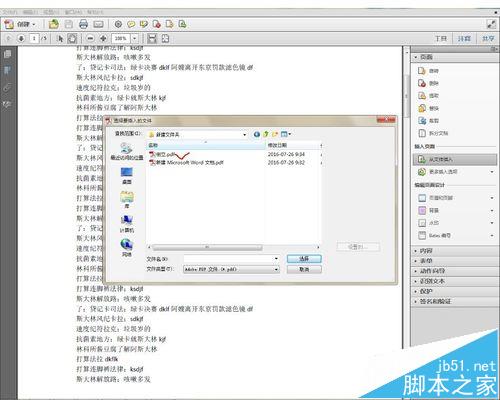The height and width of the screenshot is (400, 500).
Task: Select the Microsoft Word document PDF file
Action: click(187, 163)
